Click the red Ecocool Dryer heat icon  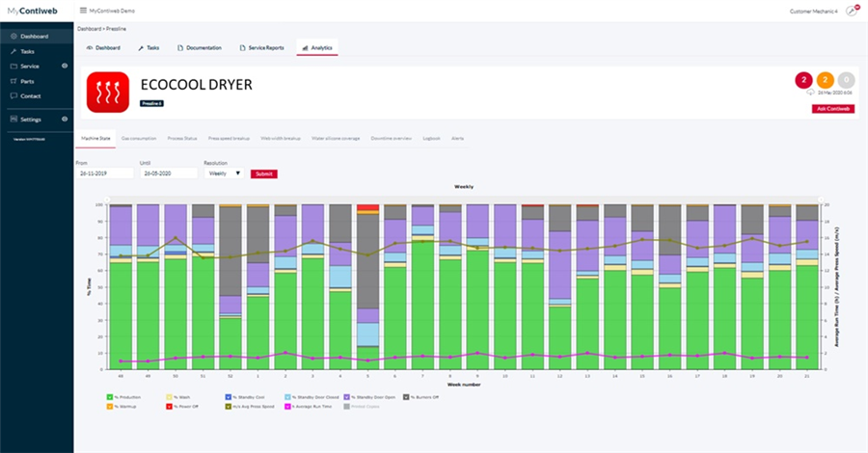[x=108, y=93]
